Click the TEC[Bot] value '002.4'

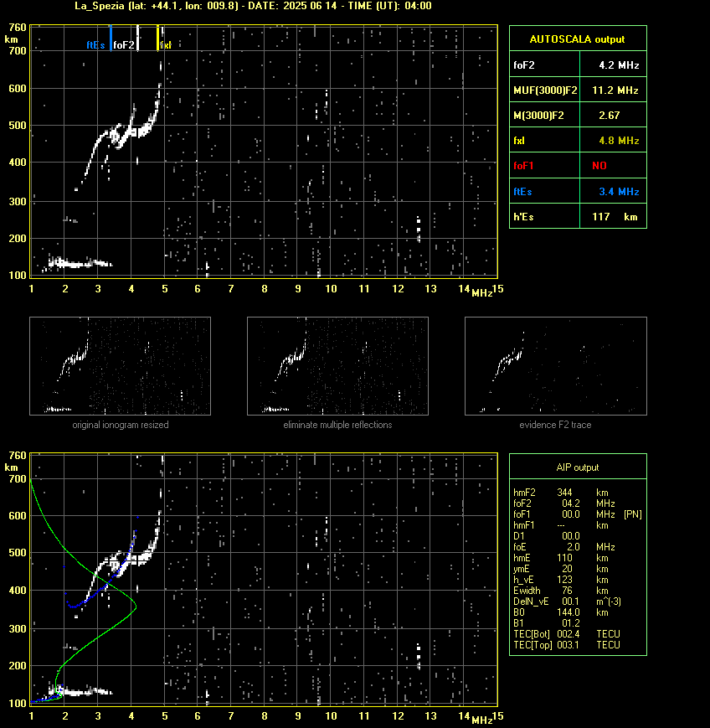coord(568,633)
